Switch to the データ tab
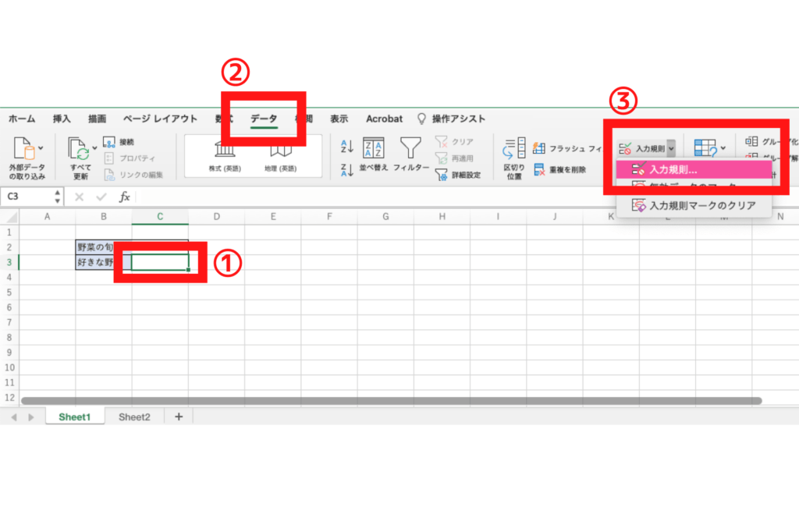Viewport: 799px width, 532px height. [x=264, y=119]
